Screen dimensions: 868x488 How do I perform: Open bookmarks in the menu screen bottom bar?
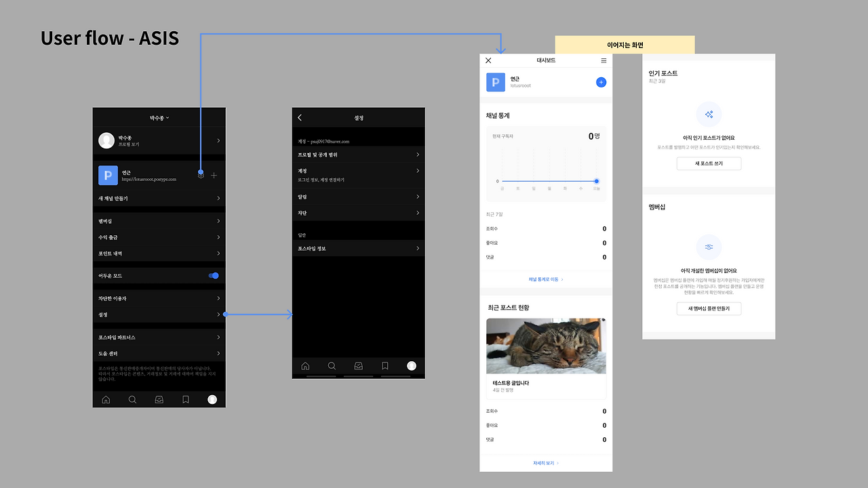[186, 400]
